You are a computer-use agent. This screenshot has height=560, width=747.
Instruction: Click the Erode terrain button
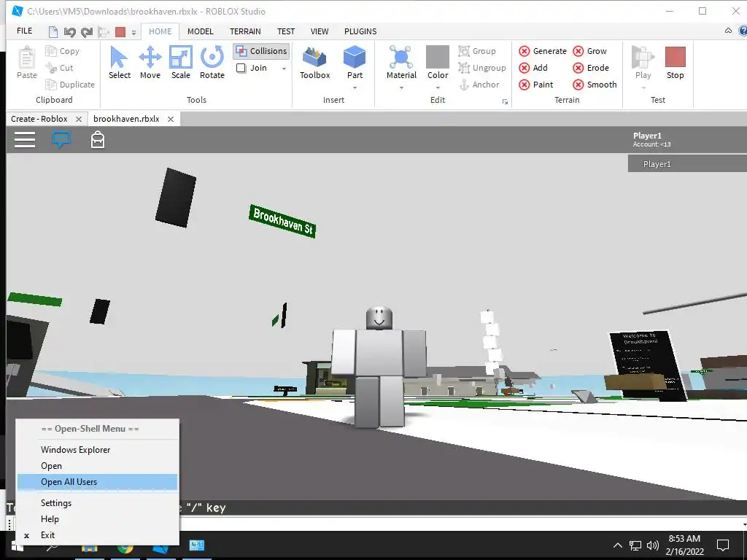click(x=591, y=68)
